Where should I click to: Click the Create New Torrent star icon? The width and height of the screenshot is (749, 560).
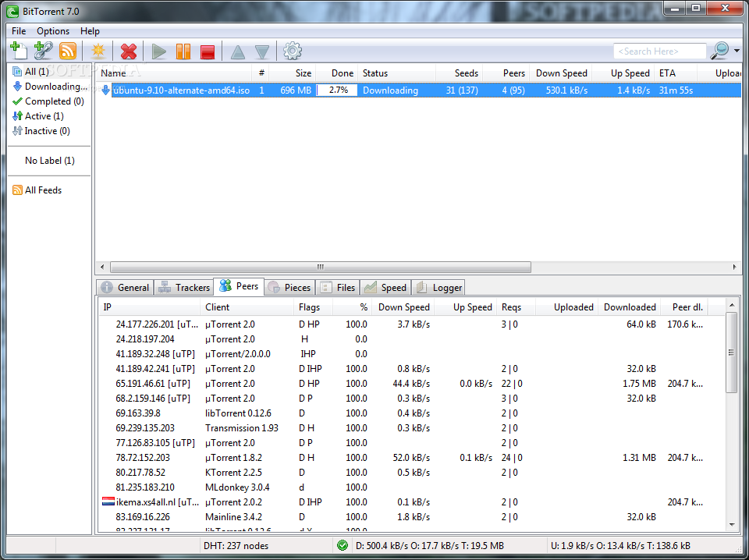click(x=98, y=51)
